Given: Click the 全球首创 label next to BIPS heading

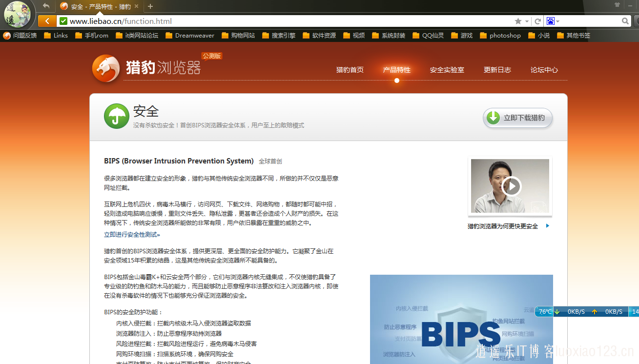Looking at the screenshot, I should [270, 162].
